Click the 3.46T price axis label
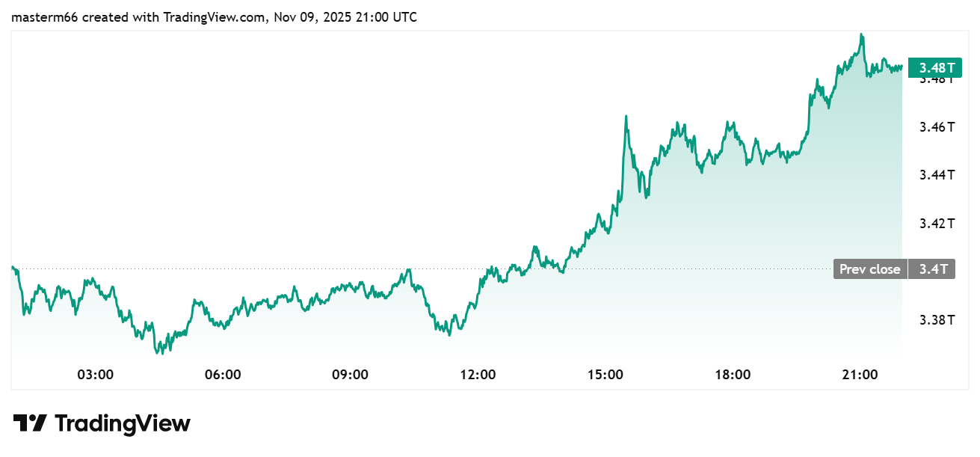 tap(937, 127)
